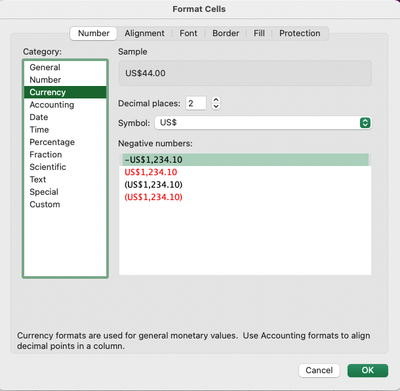Confirm with the OK button

(368, 370)
